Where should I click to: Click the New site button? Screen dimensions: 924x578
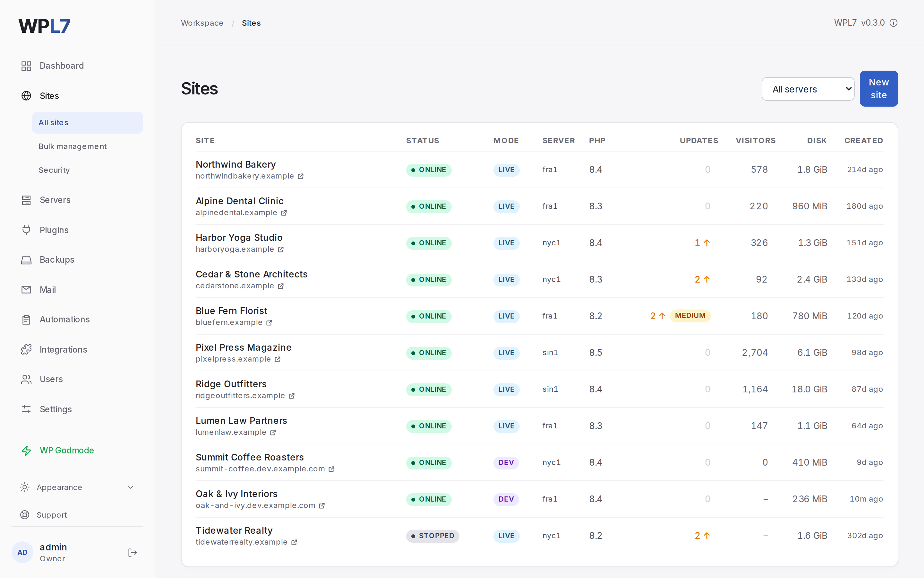[878, 89]
